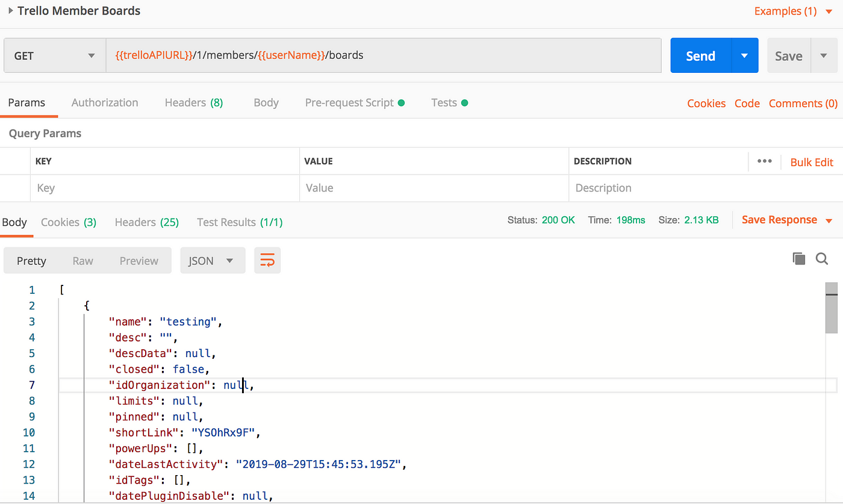Click the Key input cell
Viewport: 843px width, 504px height.
(164, 188)
